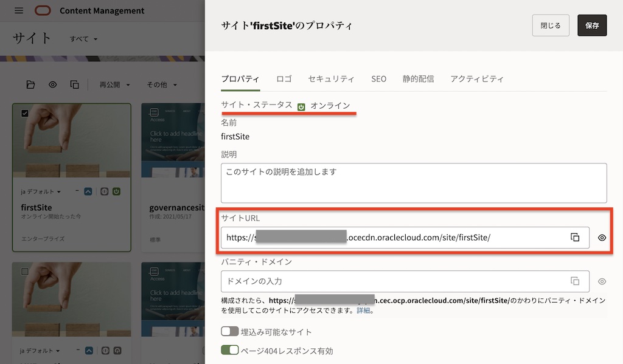The image size is (623, 364).
Task: Uncheck the firstSite card checkbox
Action: (25, 113)
